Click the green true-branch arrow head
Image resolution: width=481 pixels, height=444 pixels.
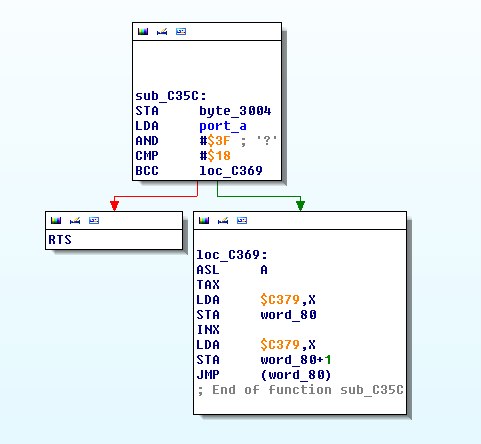300,206
